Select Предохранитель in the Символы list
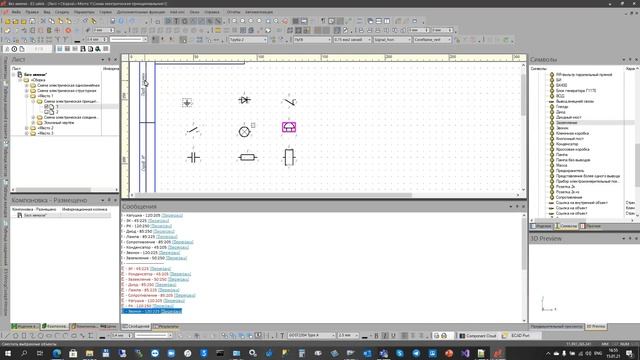Viewport: 640px width, 360px height. click(x=570, y=171)
